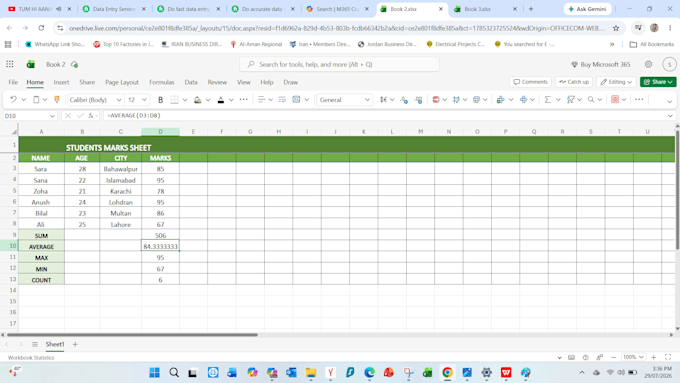Click the text alignment icon

261,100
